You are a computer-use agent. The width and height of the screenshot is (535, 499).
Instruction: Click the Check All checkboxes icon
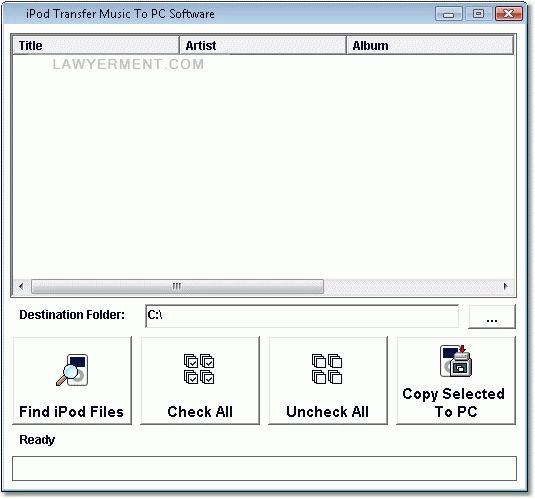tap(199, 369)
